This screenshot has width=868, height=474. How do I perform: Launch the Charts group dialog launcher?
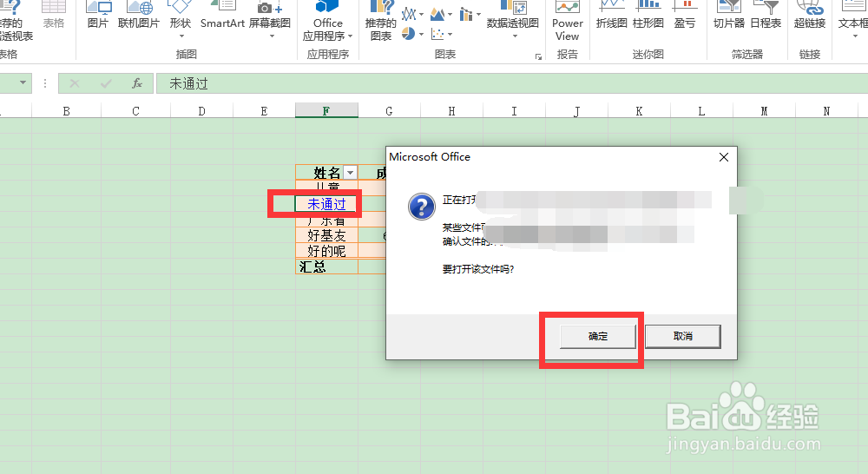(538, 56)
